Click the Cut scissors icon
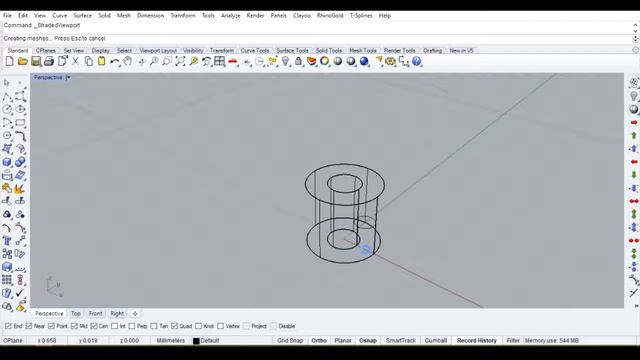 pyautogui.click(x=75, y=62)
